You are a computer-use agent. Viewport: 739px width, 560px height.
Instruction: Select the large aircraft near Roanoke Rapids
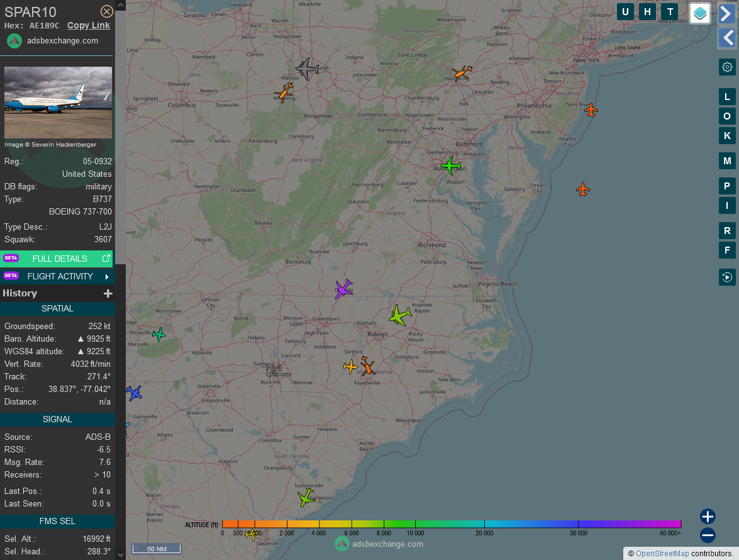400,315
